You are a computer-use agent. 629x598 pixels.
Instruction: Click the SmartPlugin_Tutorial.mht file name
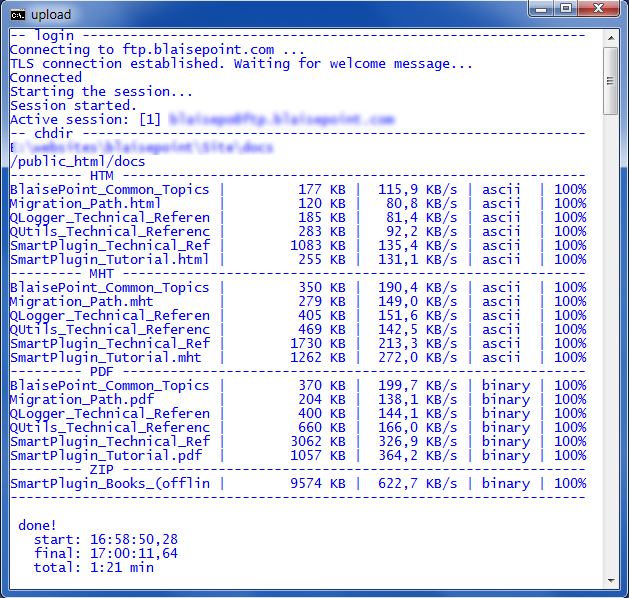105,357
